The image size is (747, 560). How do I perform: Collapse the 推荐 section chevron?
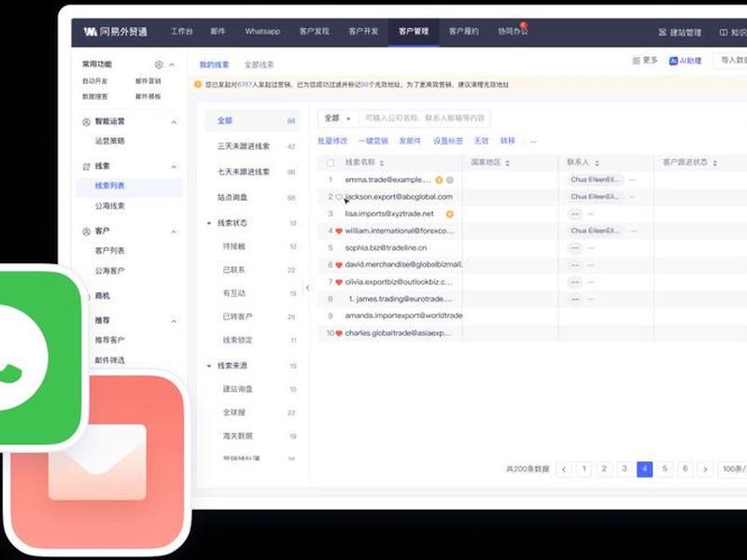[x=174, y=321]
